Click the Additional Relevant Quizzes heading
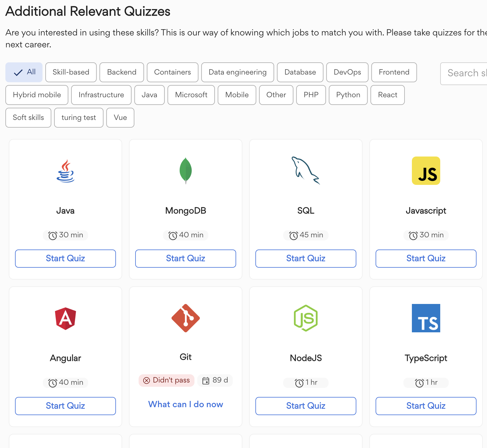The width and height of the screenshot is (487, 448). [88, 12]
